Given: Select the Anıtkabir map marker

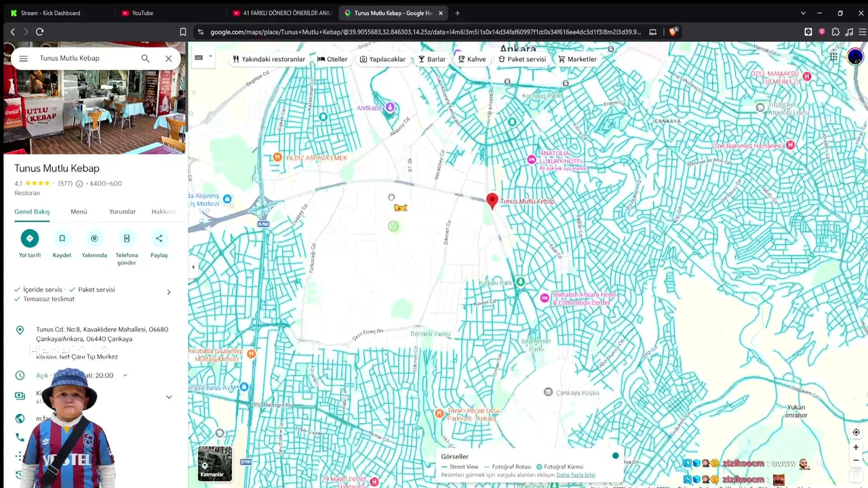Looking at the screenshot, I should (390, 107).
